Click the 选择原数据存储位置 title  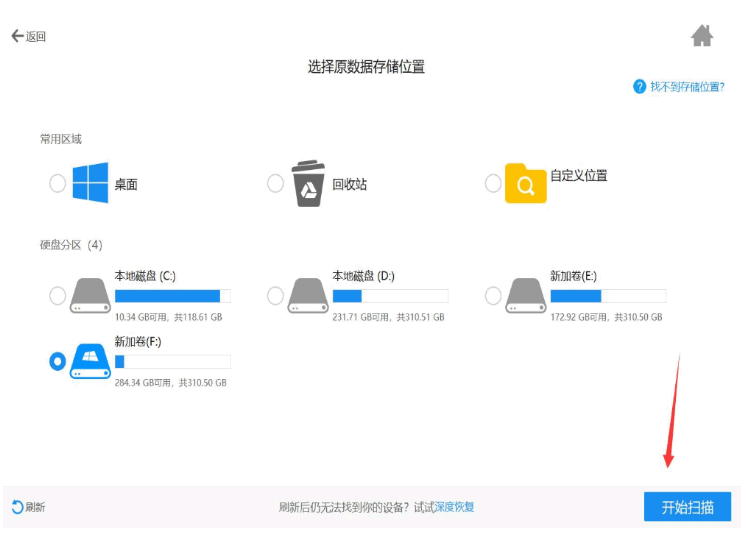pos(366,67)
